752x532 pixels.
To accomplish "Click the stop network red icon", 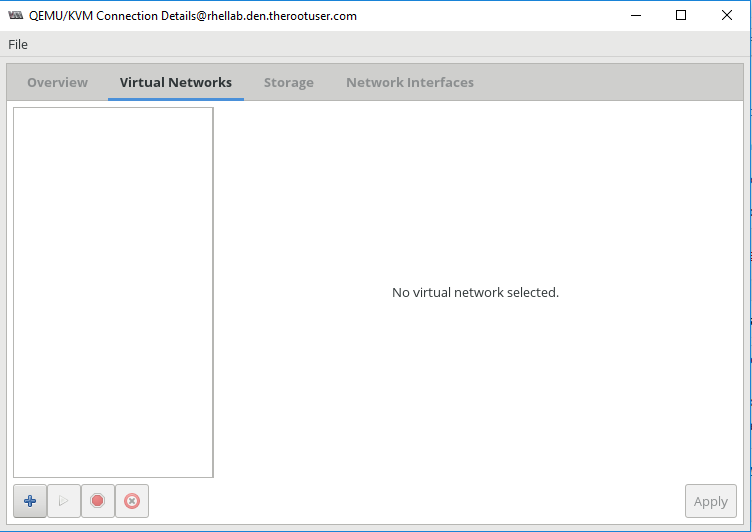I will coord(98,501).
